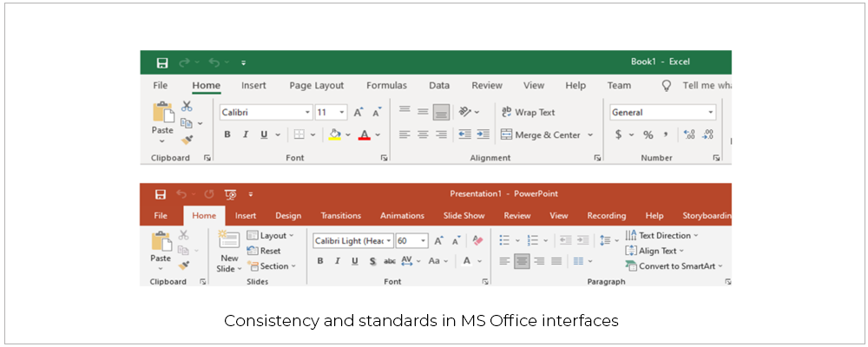This screenshot has width=868, height=347.
Task: Click Strikethrough abc icon in PowerPoint
Action: pos(390,261)
